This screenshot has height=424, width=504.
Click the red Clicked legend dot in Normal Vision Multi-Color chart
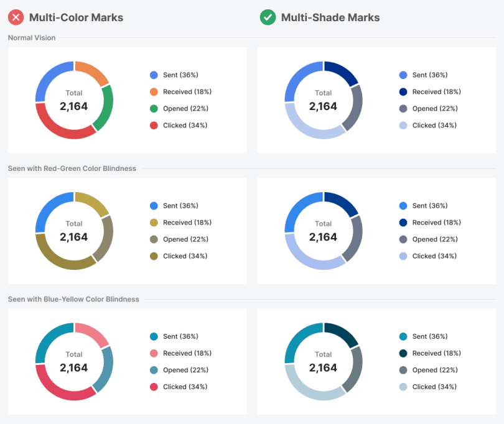[154, 126]
